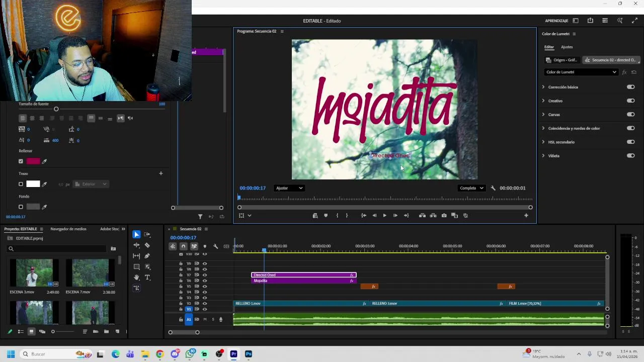Switch to the Ajustes tab

(567, 47)
